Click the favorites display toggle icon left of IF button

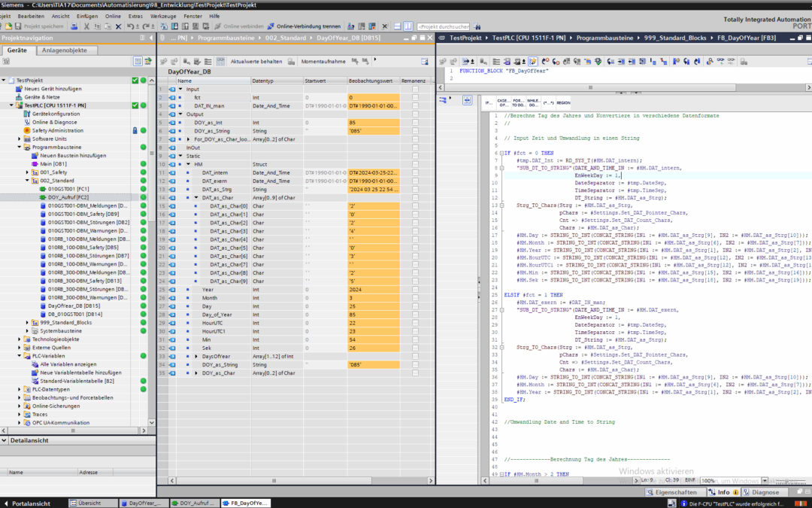click(x=467, y=100)
